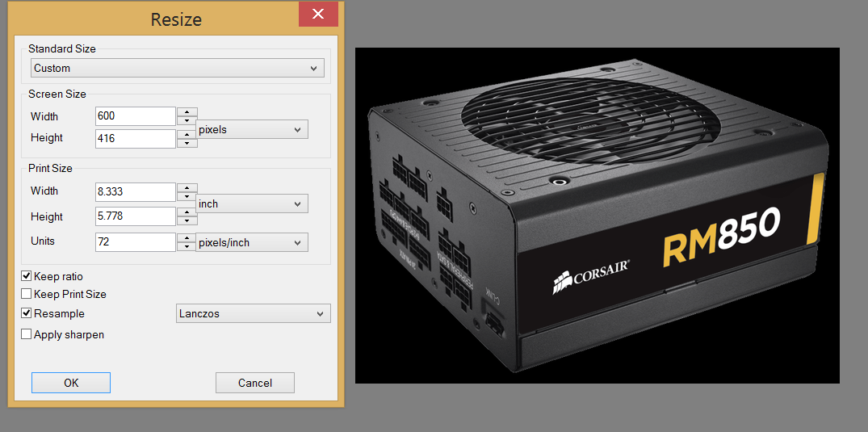Uncheck the Keep ratio checkbox

tap(26, 276)
